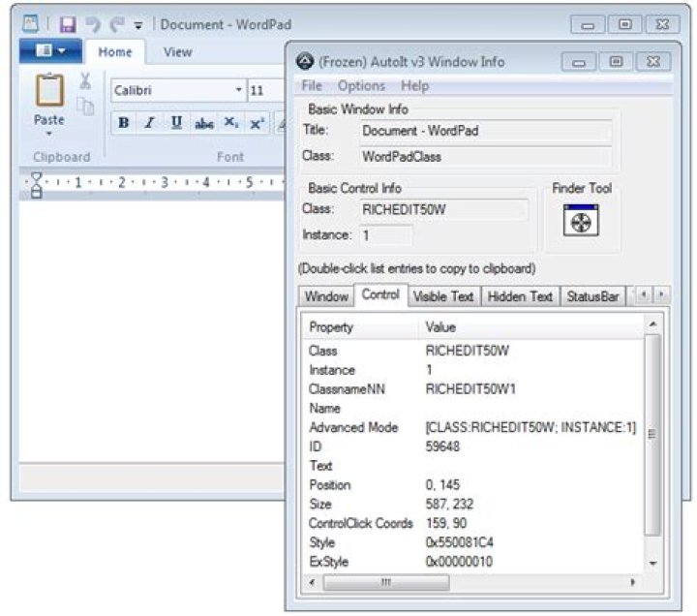Click the Paste clipboard icon
The height and width of the screenshot is (616, 697).
(x=49, y=90)
